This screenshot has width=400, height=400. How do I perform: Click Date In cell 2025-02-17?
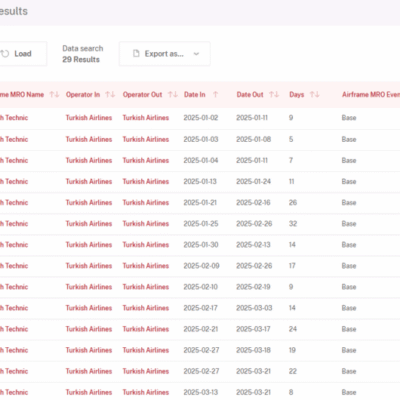tap(200, 308)
